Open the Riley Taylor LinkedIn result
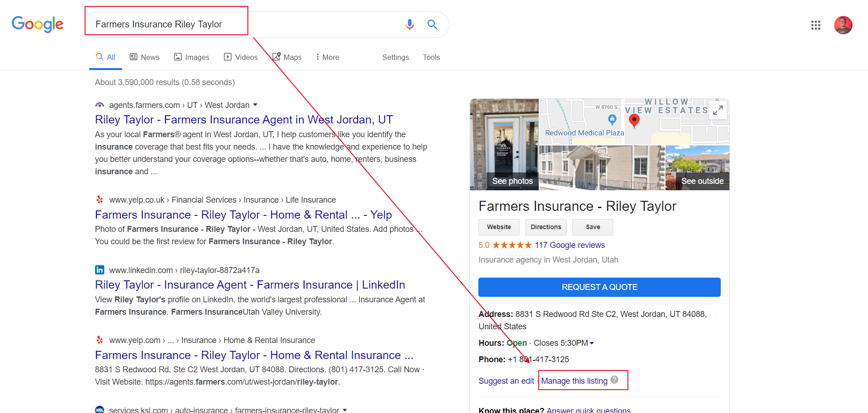 [x=250, y=285]
